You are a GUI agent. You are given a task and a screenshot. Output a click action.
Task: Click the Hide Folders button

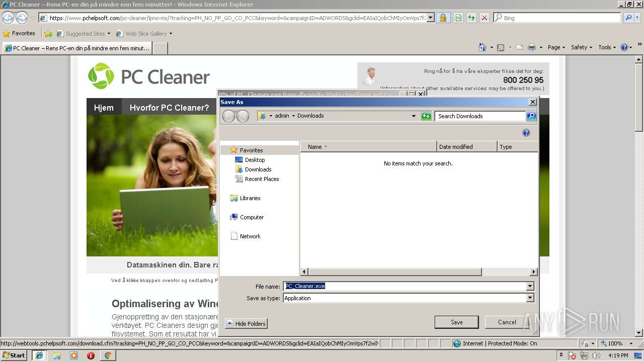point(246,324)
